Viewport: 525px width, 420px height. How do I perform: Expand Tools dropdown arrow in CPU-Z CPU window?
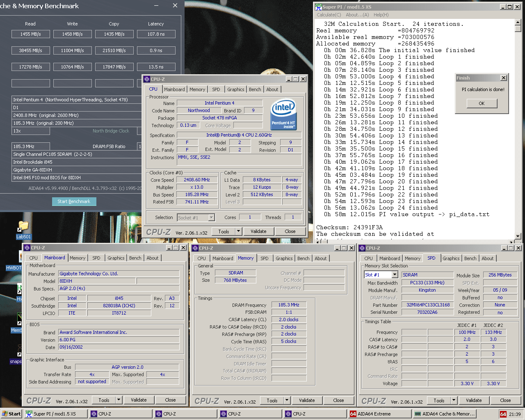pyautogui.click(x=238, y=231)
